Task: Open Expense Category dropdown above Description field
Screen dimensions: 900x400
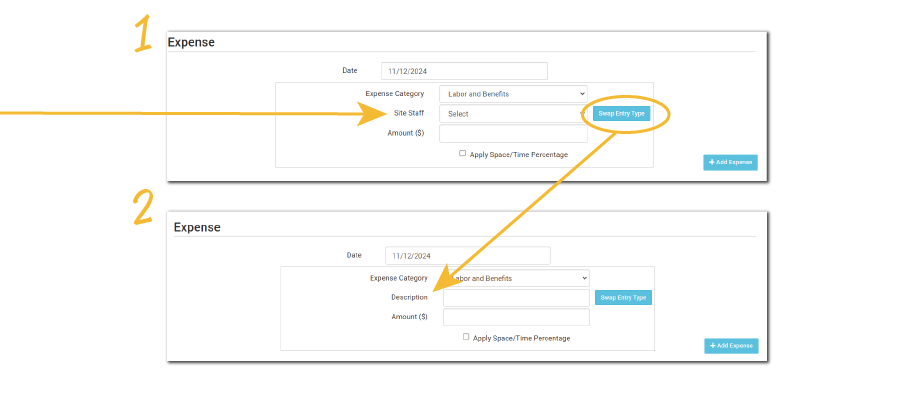Action: tap(516, 278)
